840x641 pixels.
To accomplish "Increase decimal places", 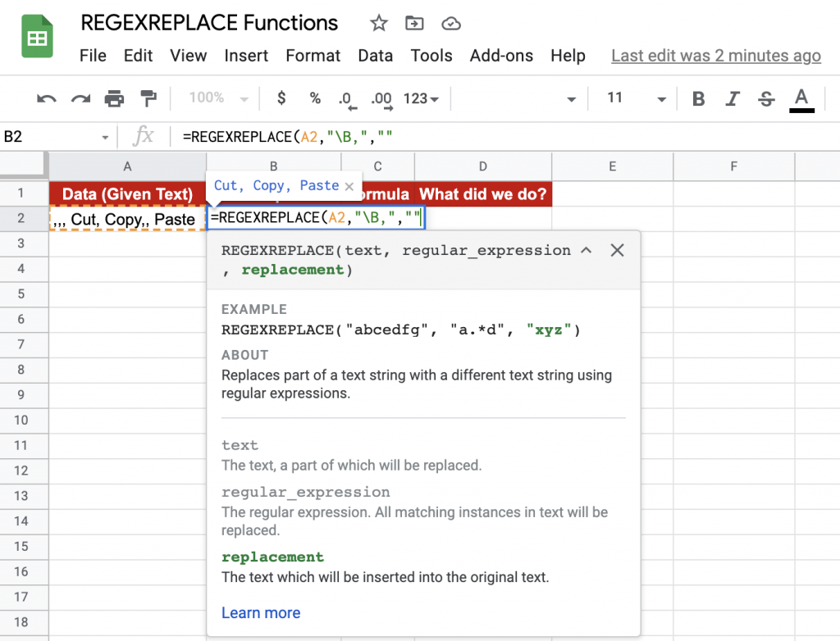I will (381, 98).
